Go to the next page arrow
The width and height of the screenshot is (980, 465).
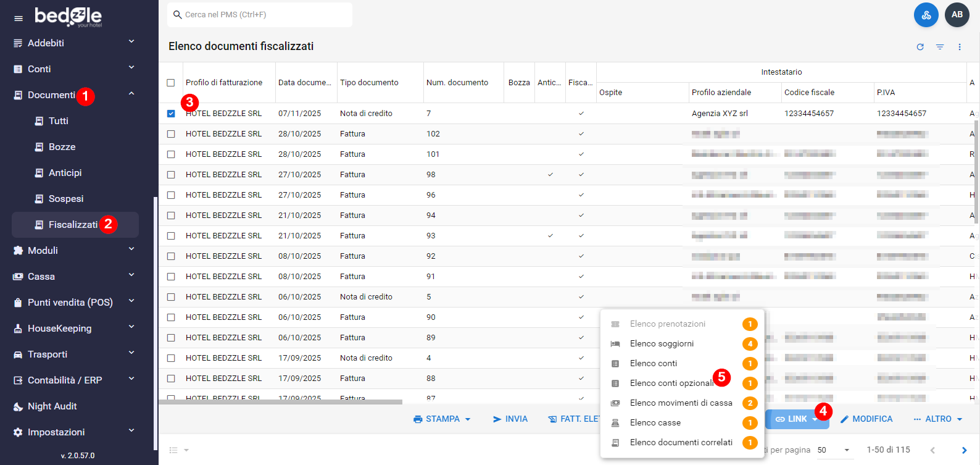pos(964,450)
